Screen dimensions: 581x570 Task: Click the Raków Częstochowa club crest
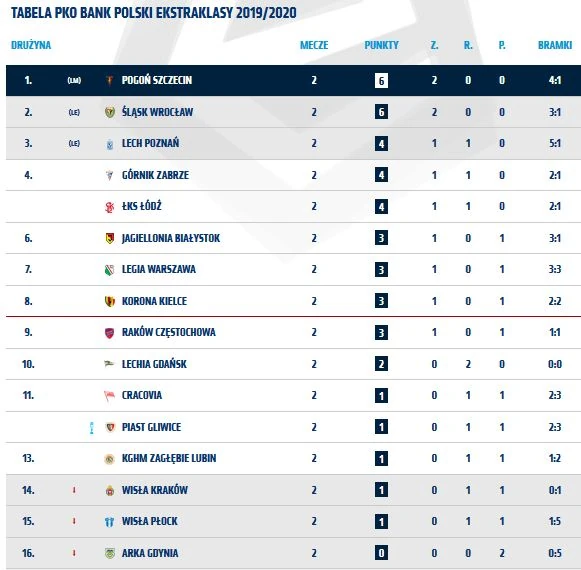(x=110, y=333)
